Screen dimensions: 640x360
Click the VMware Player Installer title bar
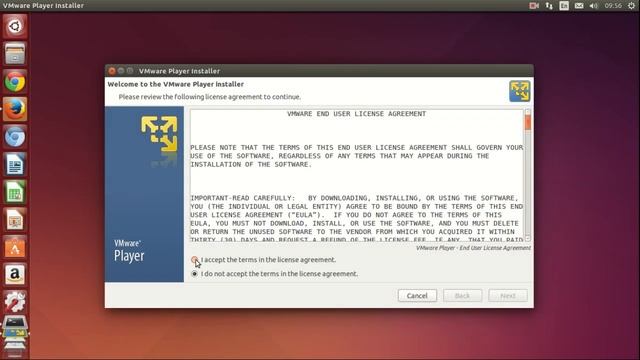point(319,71)
